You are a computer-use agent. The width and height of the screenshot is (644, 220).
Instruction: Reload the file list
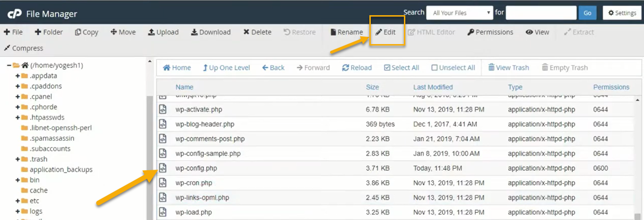click(x=357, y=68)
